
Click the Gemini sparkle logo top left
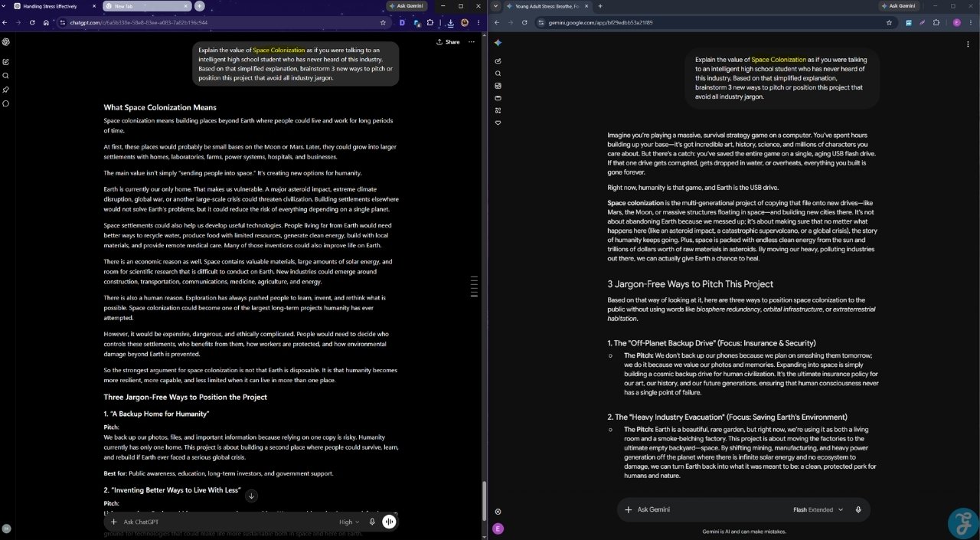coord(498,43)
